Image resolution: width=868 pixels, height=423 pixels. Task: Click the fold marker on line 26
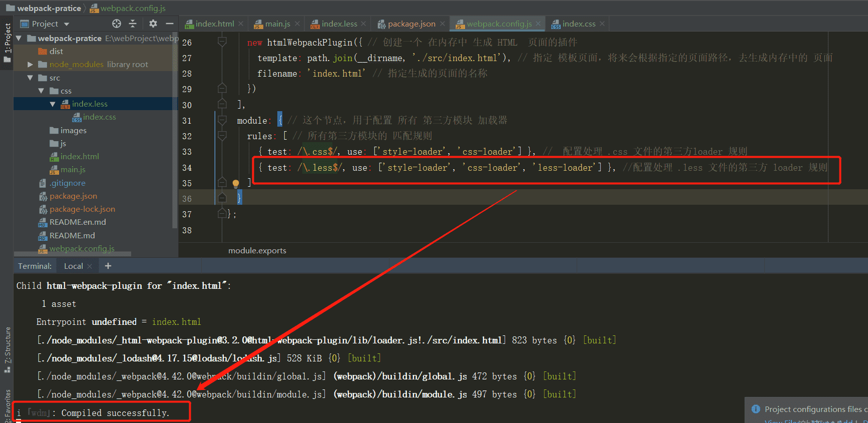tap(222, 42)
